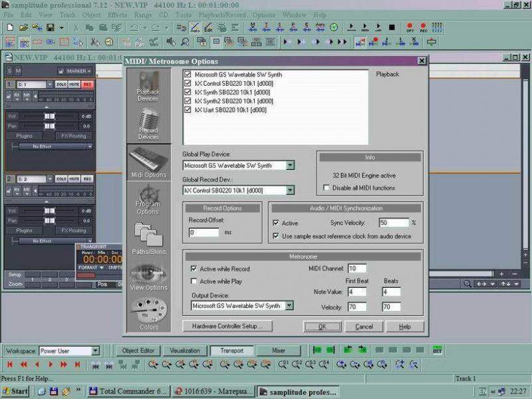Toggle Active while Play metronome checkbox
Image resolution: width=532 pixels, height=399 pixels.
pos(194,281)
